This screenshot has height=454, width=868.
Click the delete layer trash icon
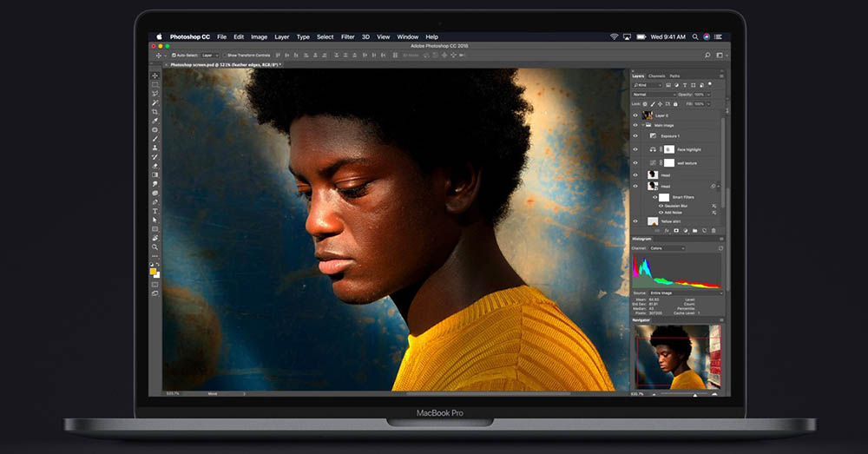(713, 230)
